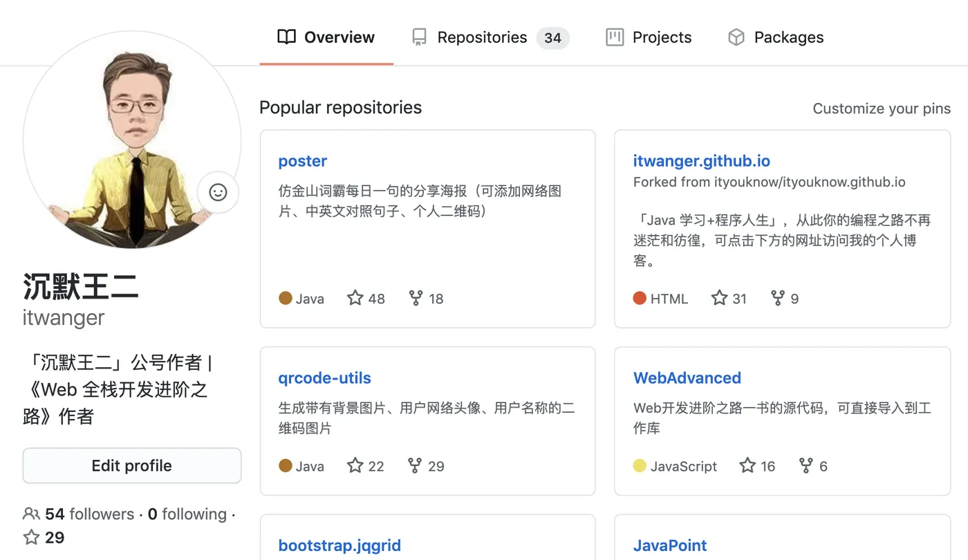Open the profile avatar picture
This screenshot has width=968, height=560.
pyautogui.click(x=132, y=140)
